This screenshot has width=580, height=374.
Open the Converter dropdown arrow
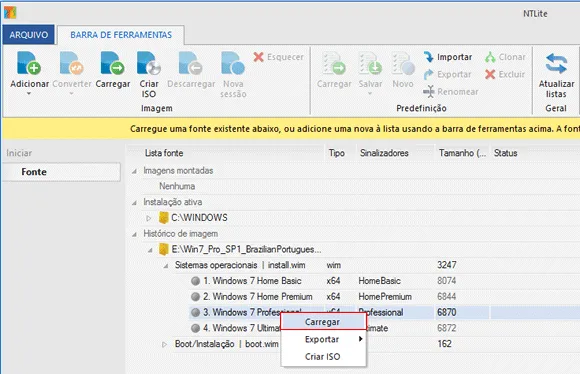point(71,94)
